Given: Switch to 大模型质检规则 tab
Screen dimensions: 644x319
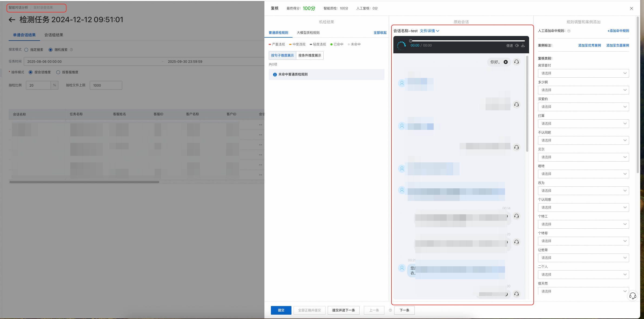Looking at the screenshot, I should click(308, 33).
